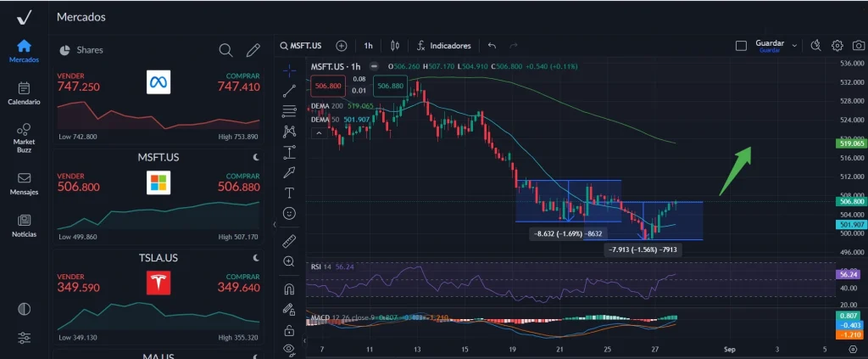The width and height of the screenshot is (868, 359).
Task: Select the crosshair cursor tool
Action: 290,70
